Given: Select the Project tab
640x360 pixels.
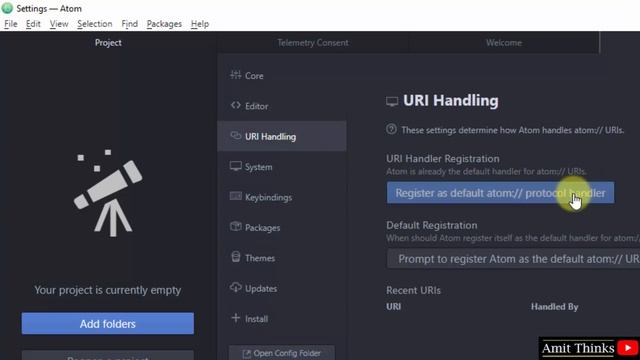Looking at the screenshot, I should [x=108, y=42].
